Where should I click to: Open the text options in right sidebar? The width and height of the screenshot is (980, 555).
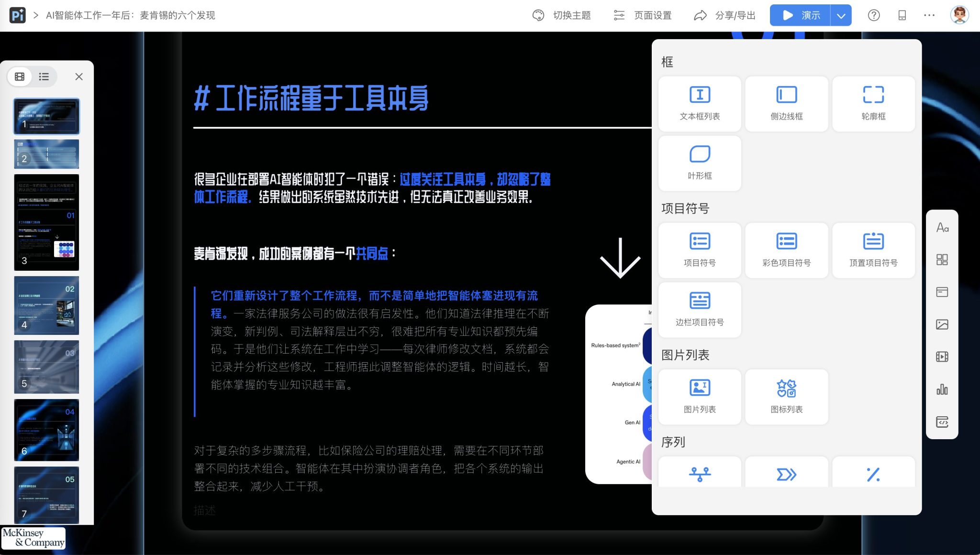(942, 229)
